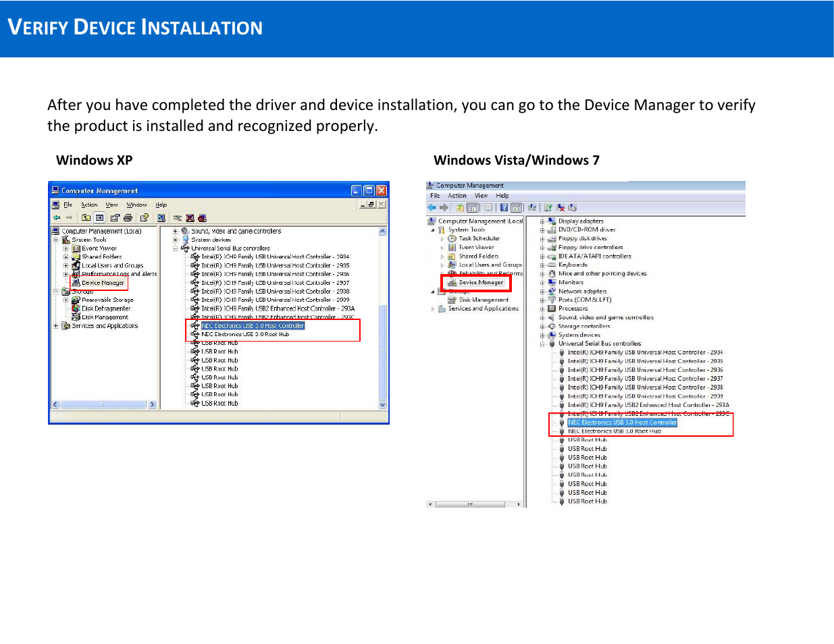Expand Services and Applications in XP tree
Viewport: 834px width, 644px height.
coord(56,326)
